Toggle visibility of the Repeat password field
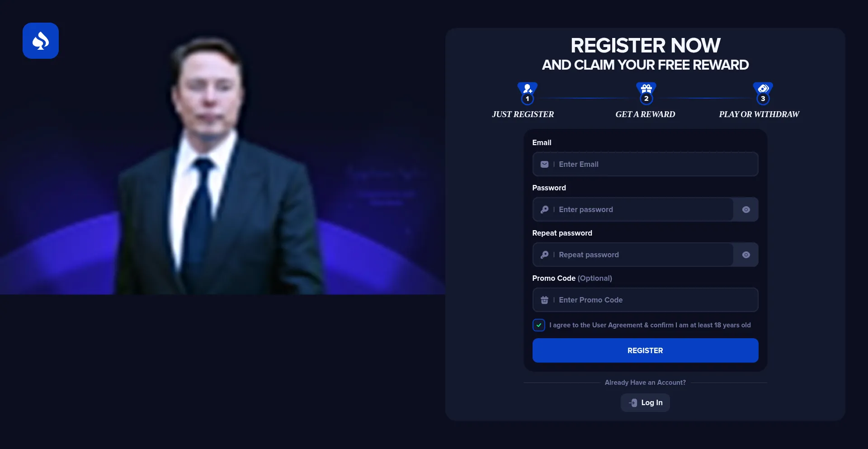The image size is (868, 449). (x=746, y=255)
